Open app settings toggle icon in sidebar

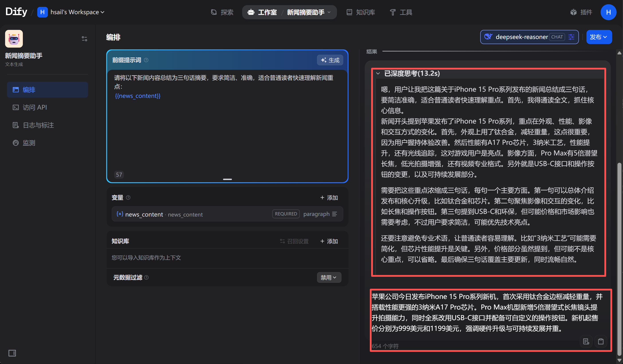coord(84,39)
